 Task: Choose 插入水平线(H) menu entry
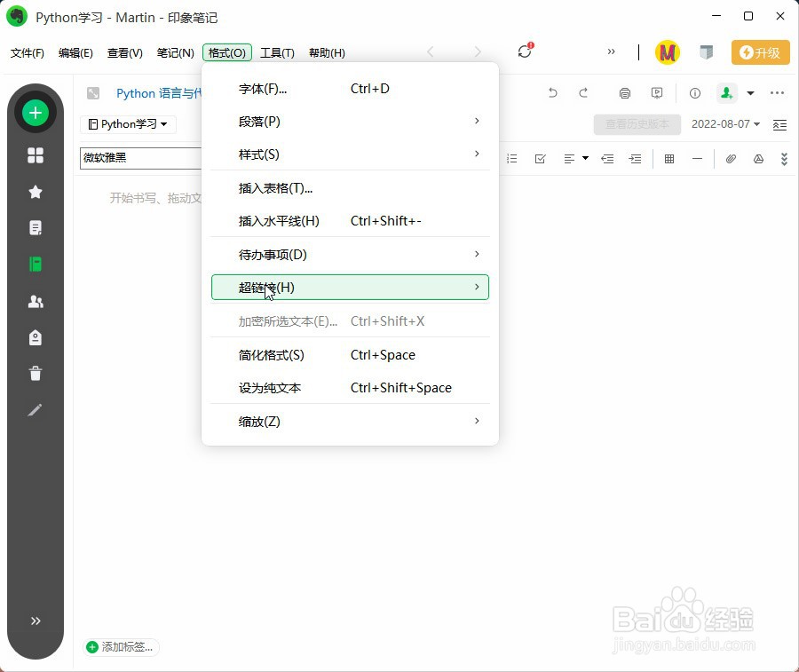pos(350,221)
